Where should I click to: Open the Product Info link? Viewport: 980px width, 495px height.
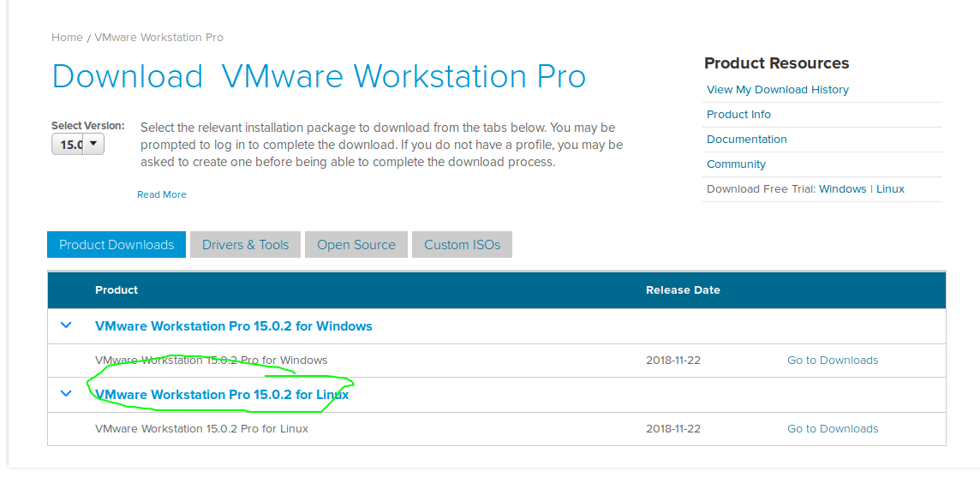[738, 115]
